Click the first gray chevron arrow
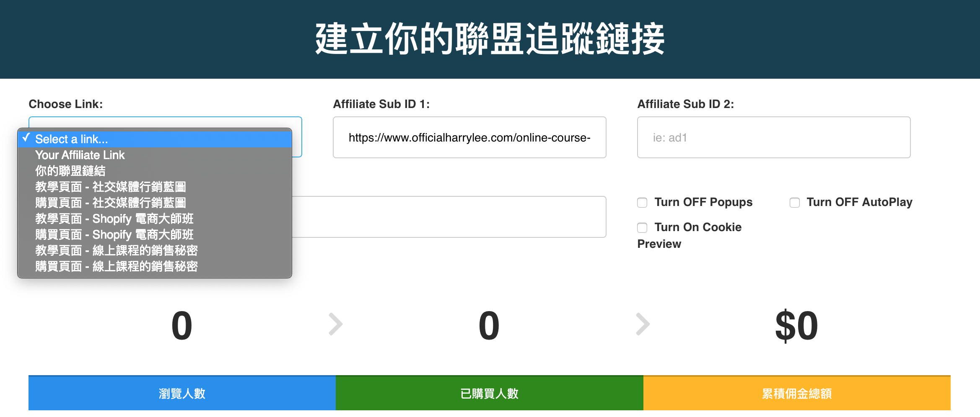The width and height of the screenshot is (980, 417). pos(335,324)
